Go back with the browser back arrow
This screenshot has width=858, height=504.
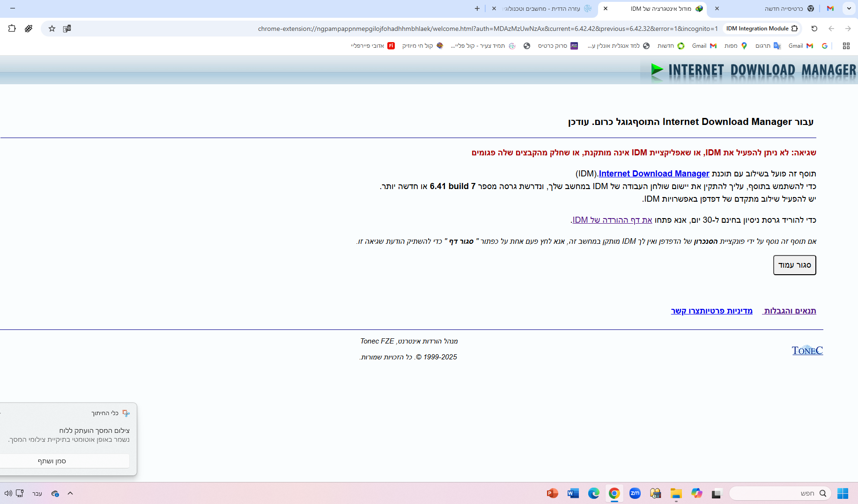click(831, 29)
